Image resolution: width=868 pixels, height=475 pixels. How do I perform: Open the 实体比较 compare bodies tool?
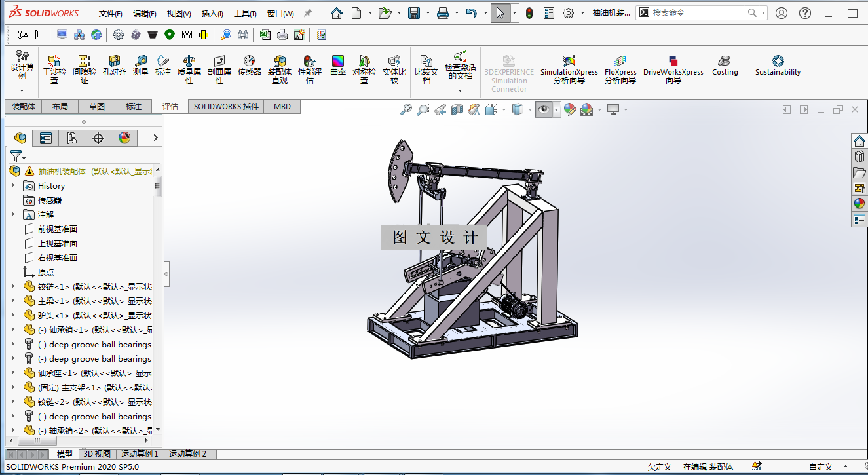point(394,69)
